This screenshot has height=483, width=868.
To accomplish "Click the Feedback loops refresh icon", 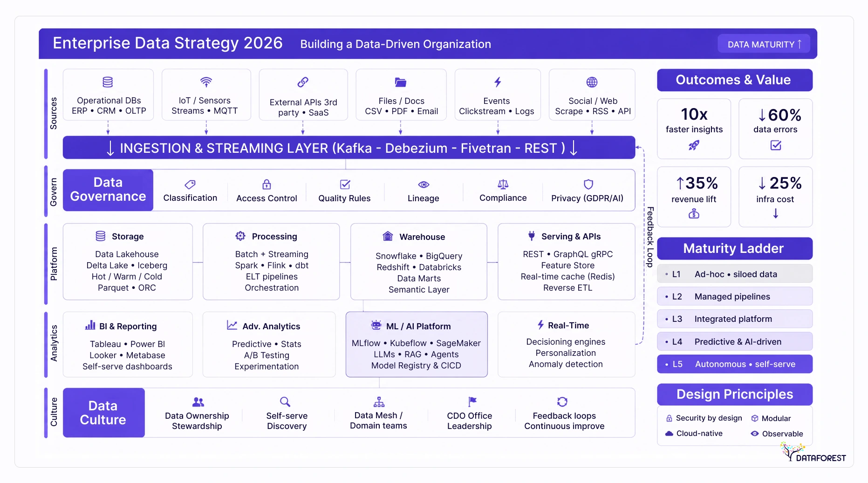I will click(x=562, y=402).
